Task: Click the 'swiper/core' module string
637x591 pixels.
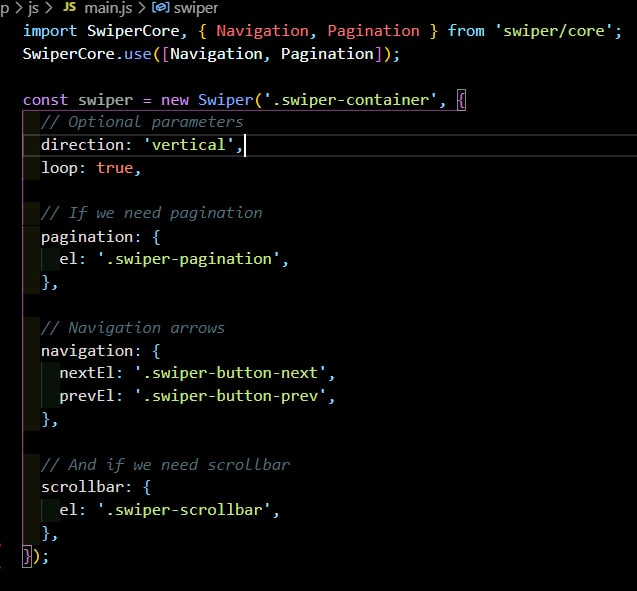Action: pos(553,31)
